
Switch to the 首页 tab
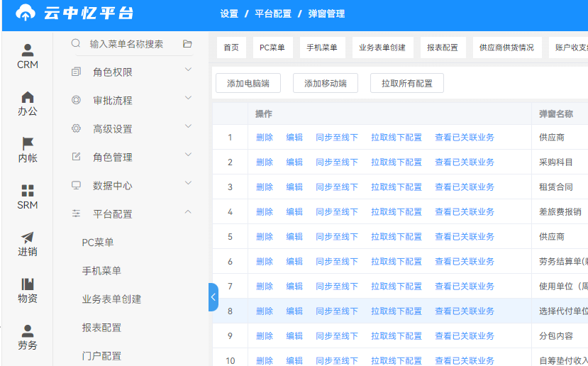pos(231,48)
